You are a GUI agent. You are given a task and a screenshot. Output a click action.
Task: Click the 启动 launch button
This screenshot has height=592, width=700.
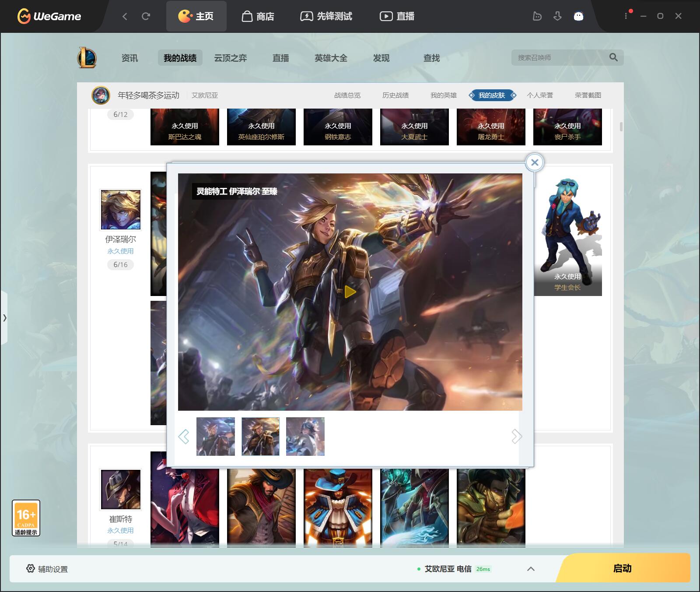click(x=623, y=568)
